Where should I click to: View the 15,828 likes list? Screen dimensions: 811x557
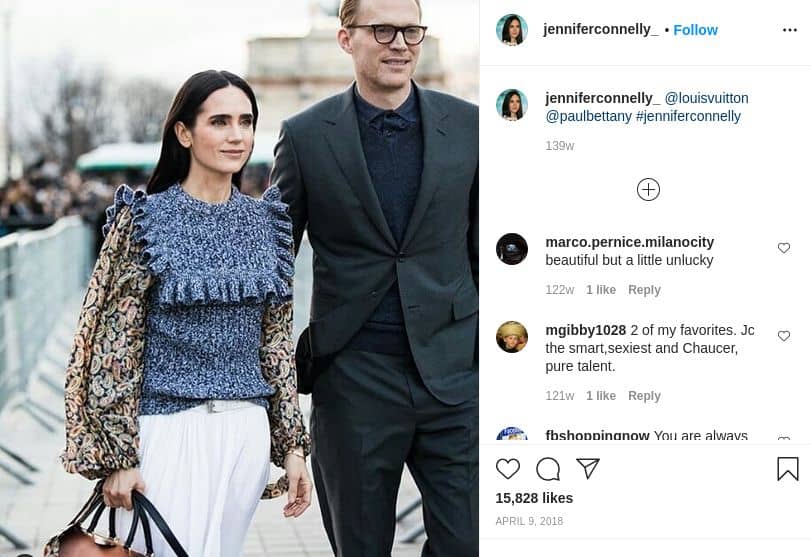point(534,498)
